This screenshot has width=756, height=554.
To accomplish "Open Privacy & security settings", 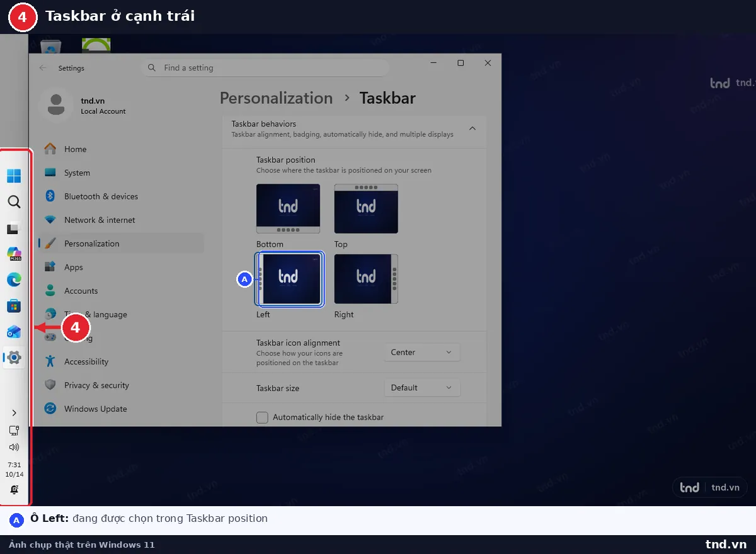I will click(121, 385).
